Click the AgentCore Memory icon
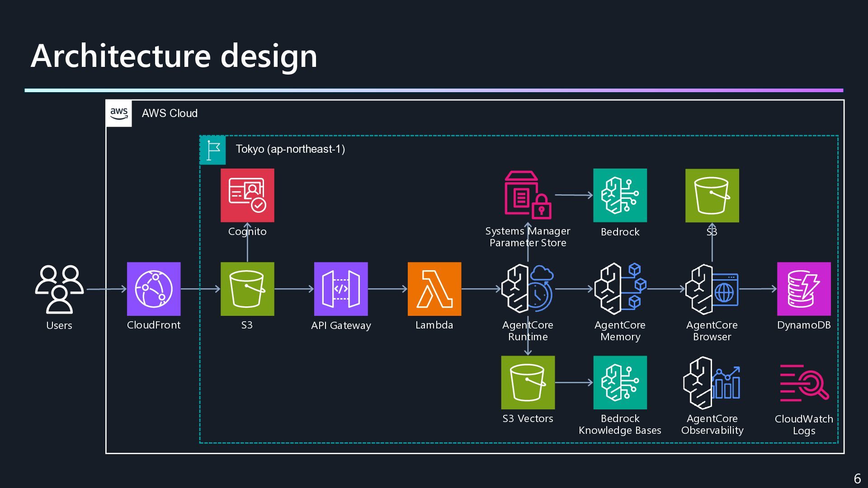This screenshot has height=488, width=868. point(620,289)
